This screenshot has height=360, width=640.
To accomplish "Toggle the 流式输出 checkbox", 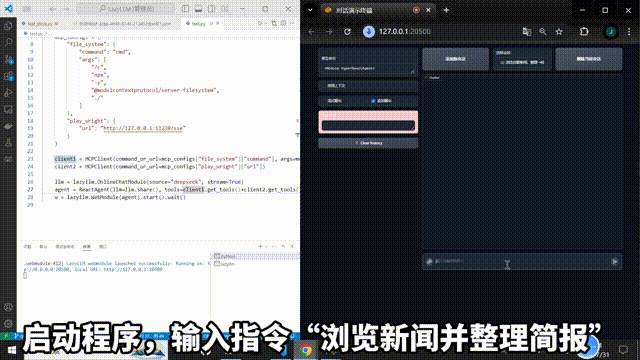I will point(324,101).
